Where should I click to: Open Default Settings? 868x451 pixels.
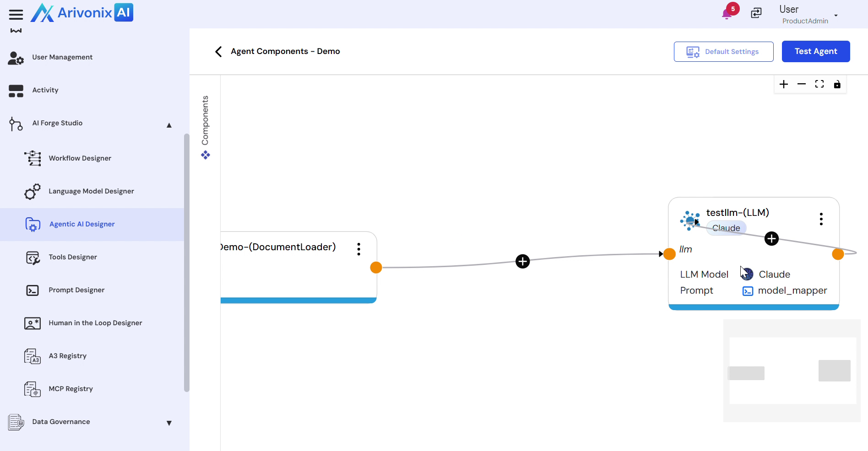pyautogui.click(x=723, y=52)
